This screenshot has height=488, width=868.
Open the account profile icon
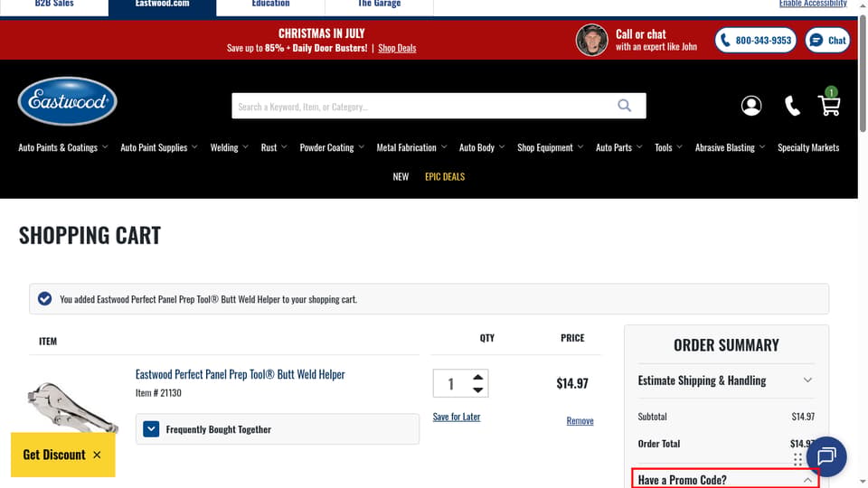[x=751, y=106]
